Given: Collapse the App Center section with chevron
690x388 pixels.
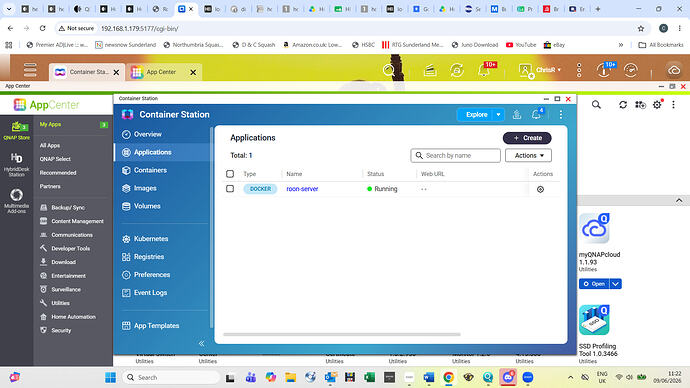Looking at the screenshot, I should coord(679,201).
